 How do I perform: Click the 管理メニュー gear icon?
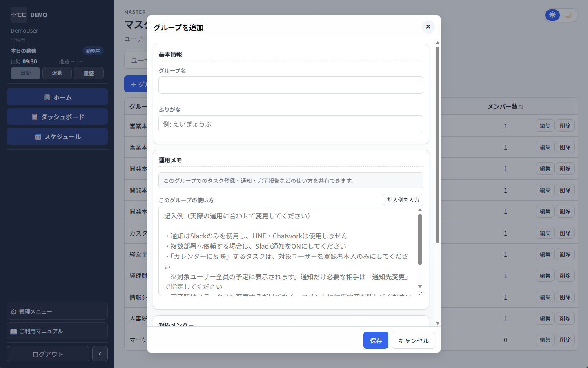[x=14, y=312]
